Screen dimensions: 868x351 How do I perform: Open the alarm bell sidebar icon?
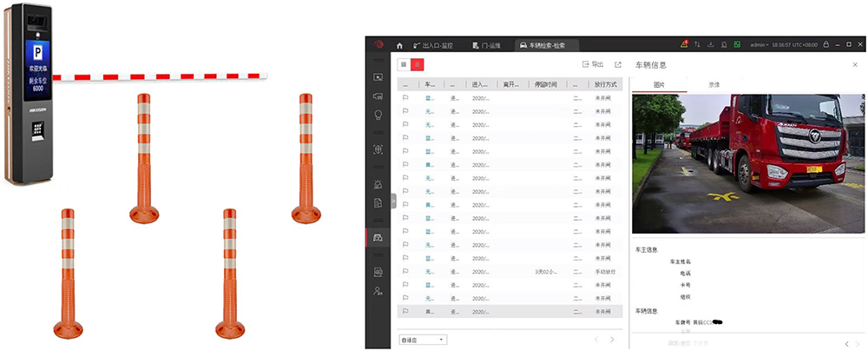pos(378,183)
